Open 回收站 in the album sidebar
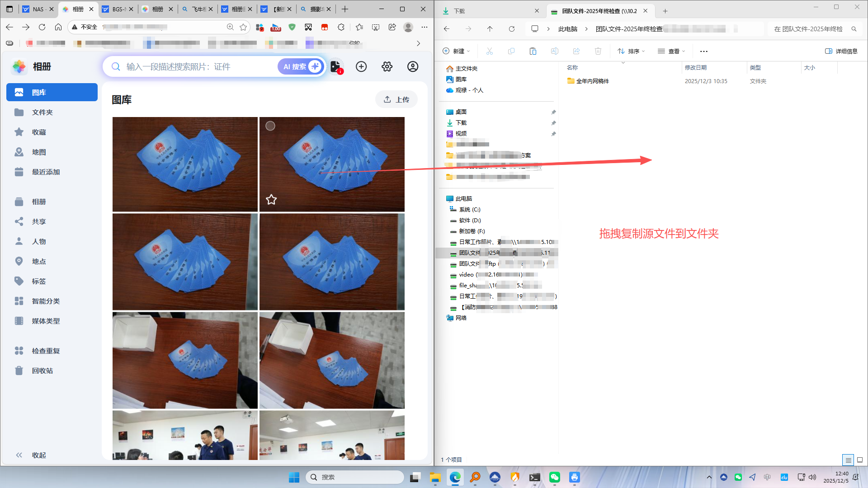This screenshot has height=488, width=868. [42, 371]
